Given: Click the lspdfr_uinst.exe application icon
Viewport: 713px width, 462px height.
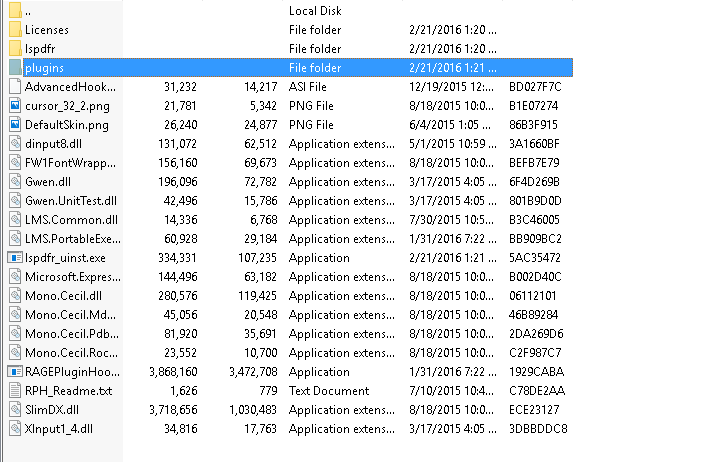Looking at the screenshot, I should tap(14, 258).
